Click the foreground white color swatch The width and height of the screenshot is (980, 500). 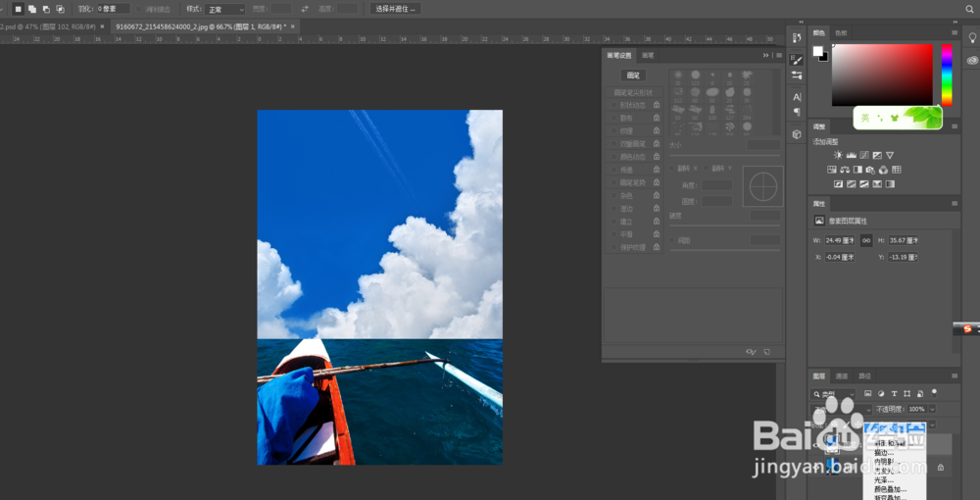click(818, 51)
